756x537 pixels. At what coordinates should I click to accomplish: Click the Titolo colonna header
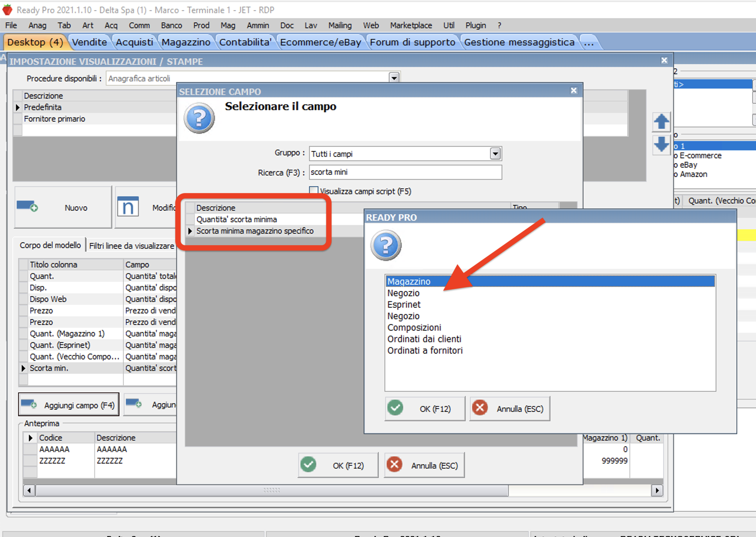(x=75, y=265)
